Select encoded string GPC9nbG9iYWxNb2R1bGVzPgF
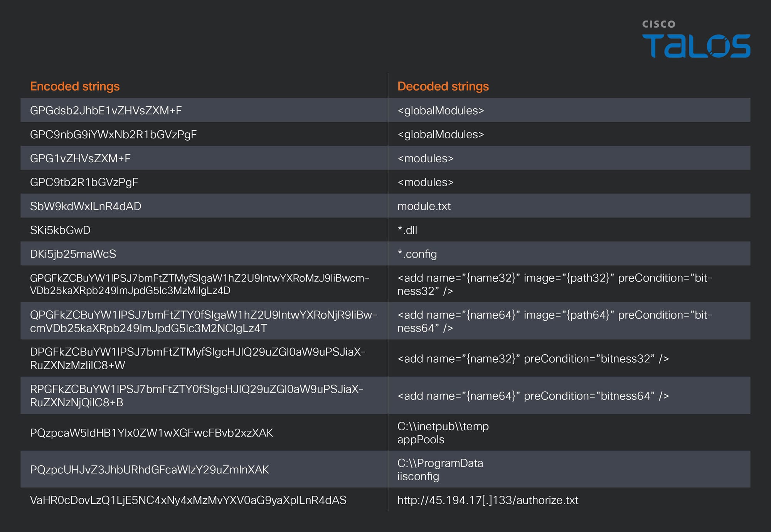Viewport: 771px width, 532px height. coord(113,135)
